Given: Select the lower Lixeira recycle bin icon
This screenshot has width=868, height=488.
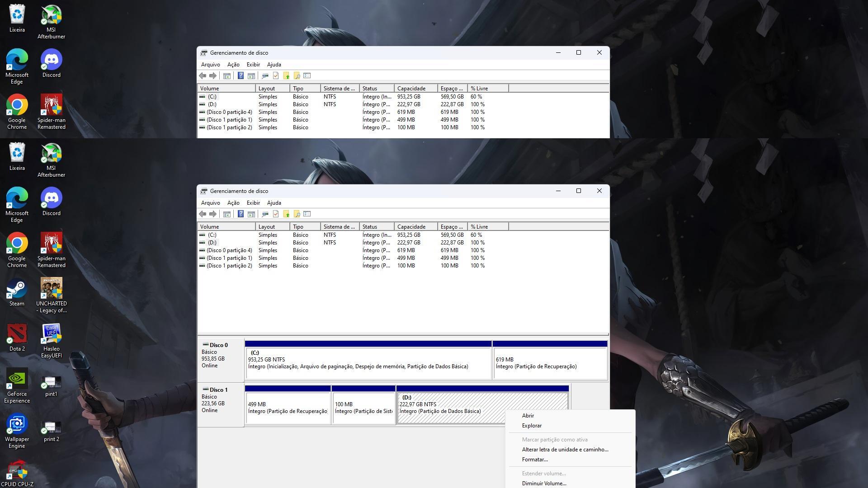Looking at the screenshot, I should tap(17, 157).
